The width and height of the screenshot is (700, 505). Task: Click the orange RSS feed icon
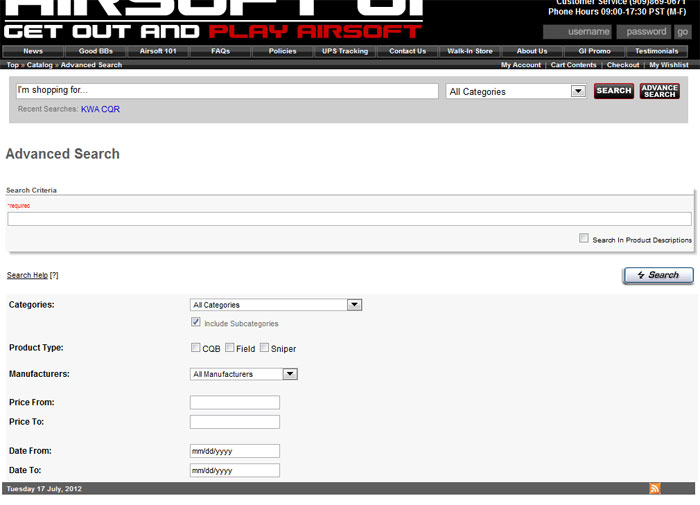(655, 488)
